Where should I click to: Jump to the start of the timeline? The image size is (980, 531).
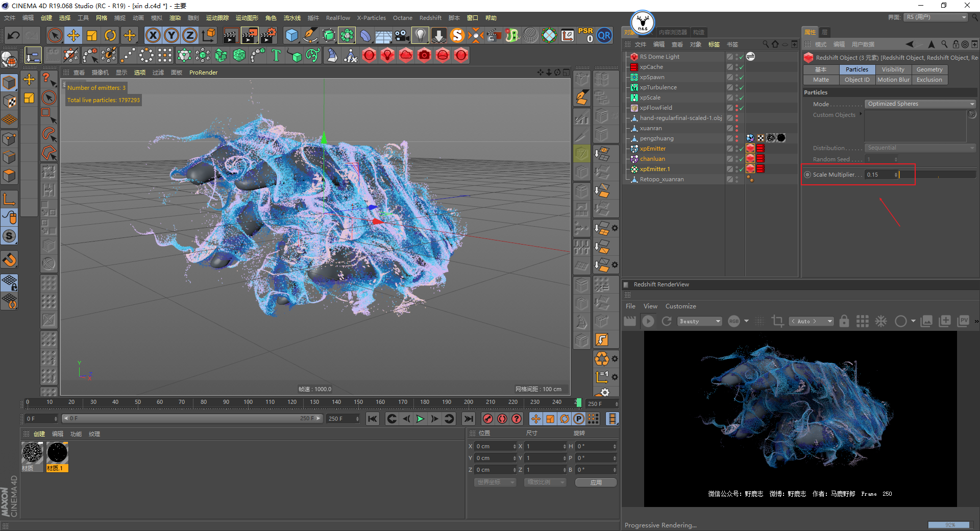(373, 419)
